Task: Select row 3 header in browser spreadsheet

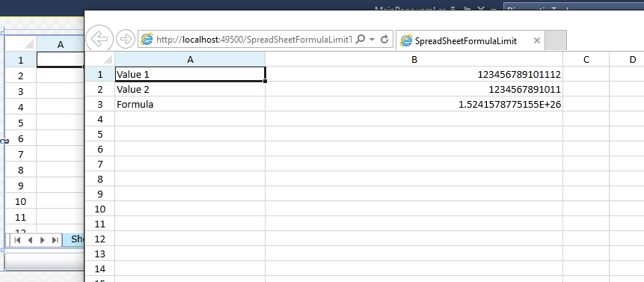Action: tap(99, 104)
